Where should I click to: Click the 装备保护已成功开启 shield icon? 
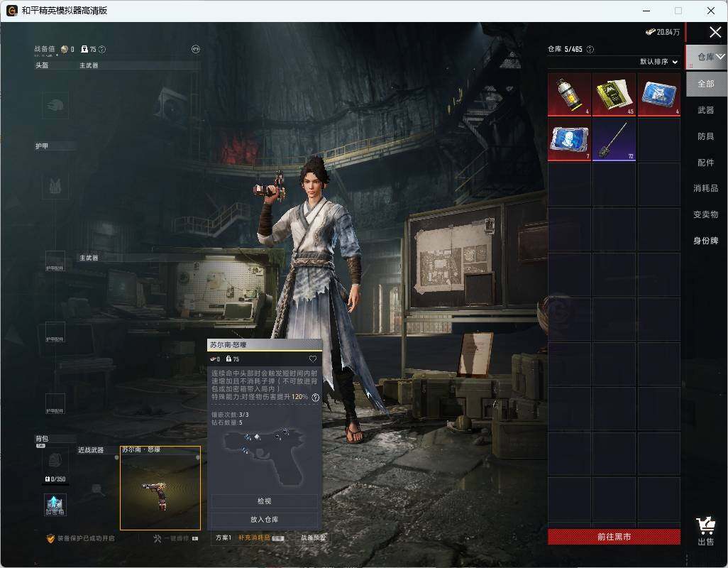pos(50,538)
